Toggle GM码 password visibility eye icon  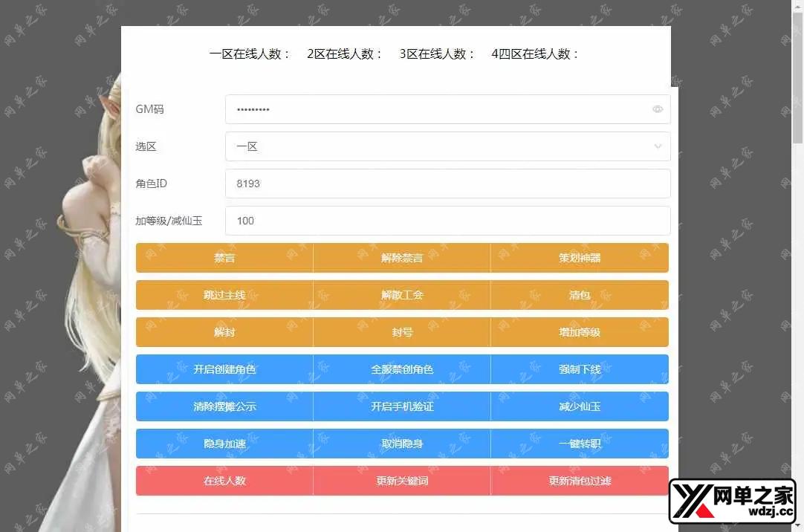[x=658, y=109]
